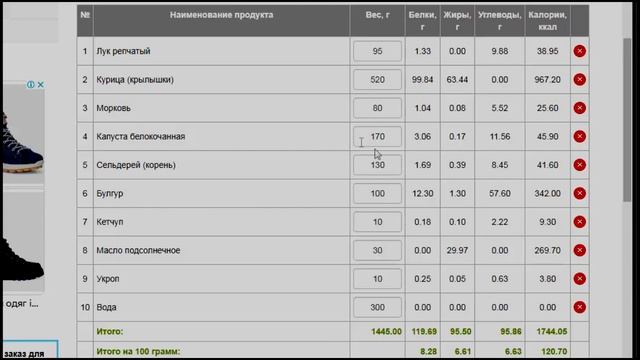Select calories value 342.00
The image size is (640, 360).
click(547, 193)
